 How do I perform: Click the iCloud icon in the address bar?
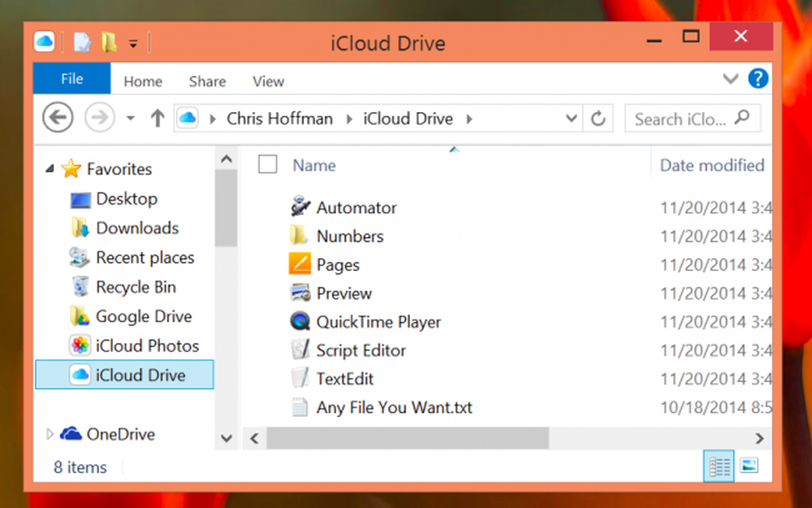point(188,118)
